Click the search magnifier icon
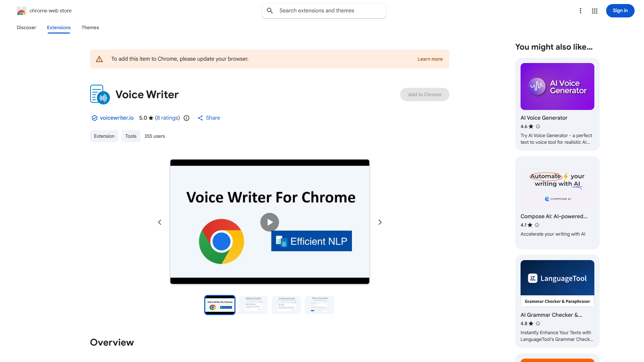Screen dimensions: 644x362 (x=270, y=10)
